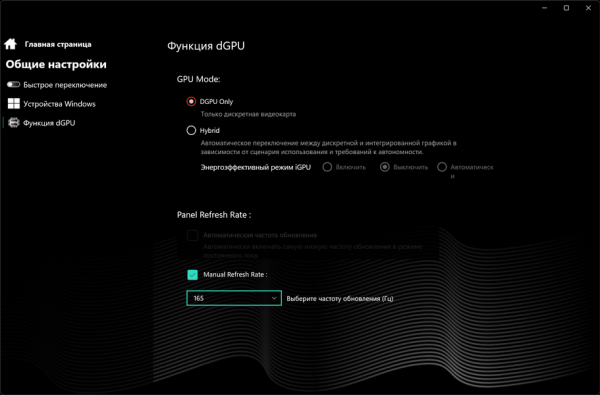This screenshot has width=600, height=395.
Task: Uncheck Manual Refresh Rate checkbox
Action: point(192,274)
